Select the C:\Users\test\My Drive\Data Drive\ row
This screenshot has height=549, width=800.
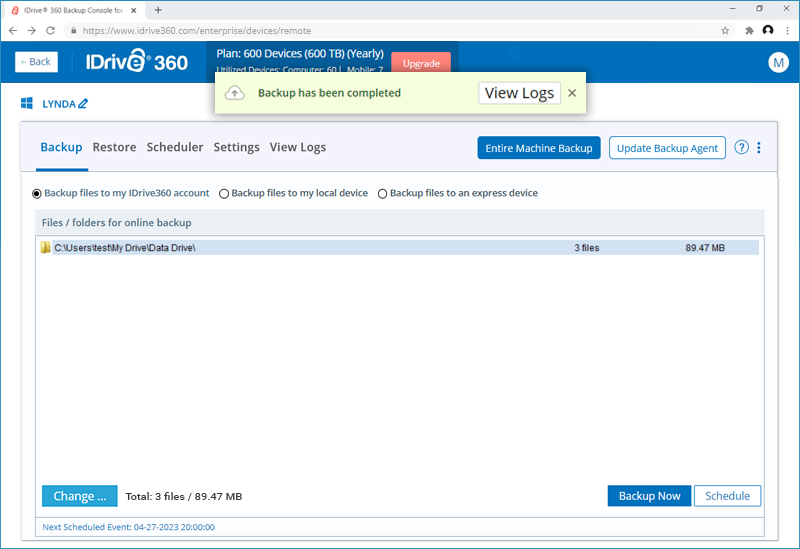(399, 247)
